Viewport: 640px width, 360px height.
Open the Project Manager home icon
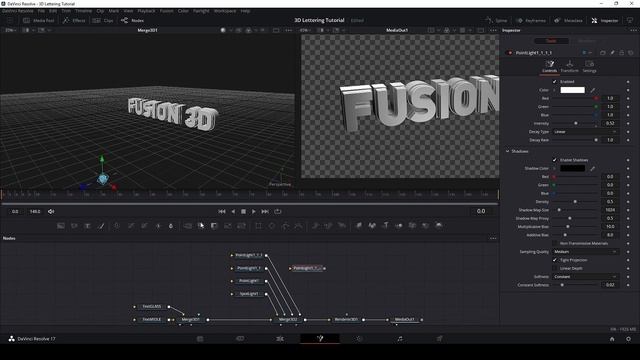(612, 339)
